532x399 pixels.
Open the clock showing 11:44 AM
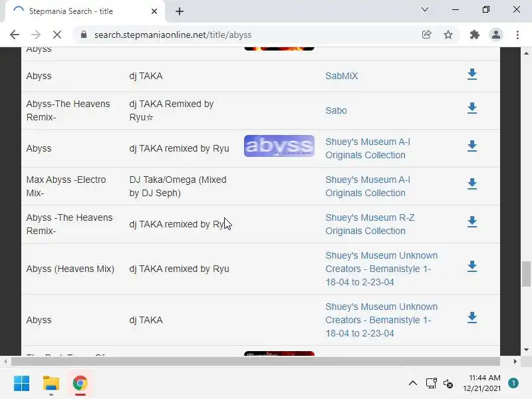coord(481,383)
